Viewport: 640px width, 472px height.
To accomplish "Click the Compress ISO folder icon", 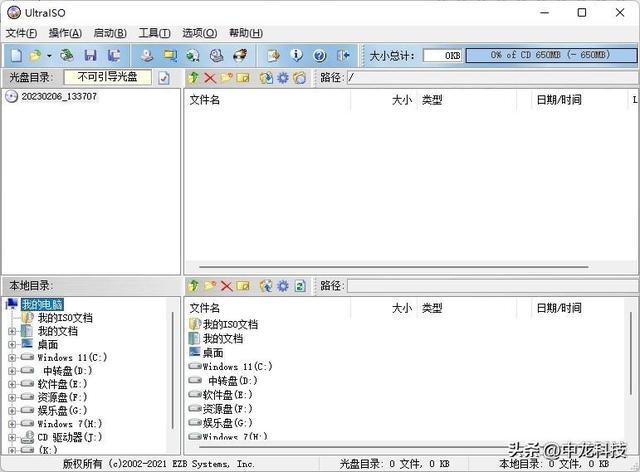I will click(170, 55).
